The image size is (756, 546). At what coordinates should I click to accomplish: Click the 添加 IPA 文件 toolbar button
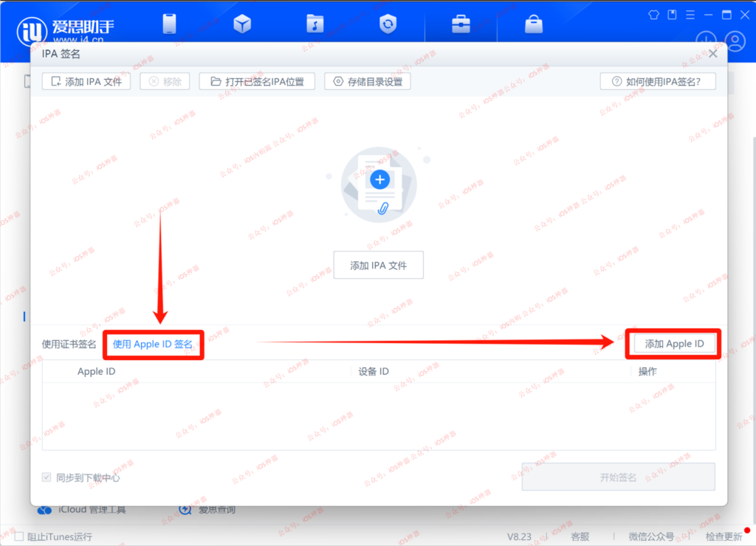tap(86, 81)
